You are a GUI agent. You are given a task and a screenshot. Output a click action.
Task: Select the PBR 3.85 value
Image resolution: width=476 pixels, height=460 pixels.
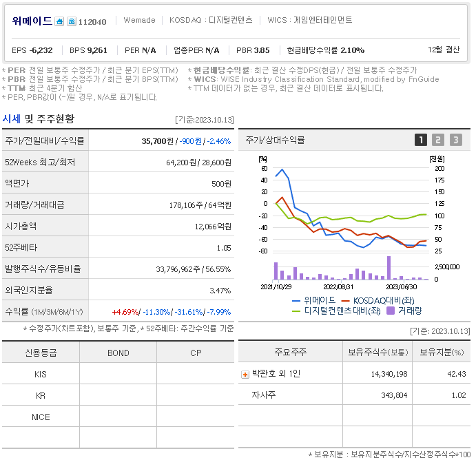[x=253, y=50]
